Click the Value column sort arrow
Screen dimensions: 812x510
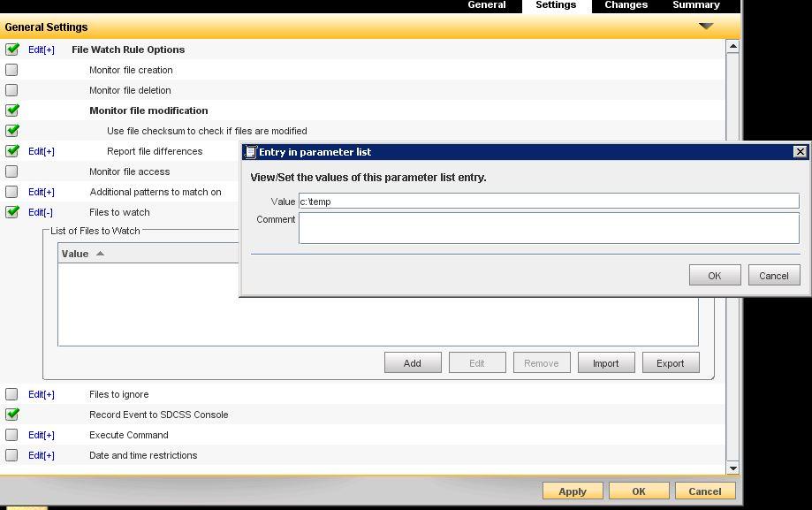[100, 254]
